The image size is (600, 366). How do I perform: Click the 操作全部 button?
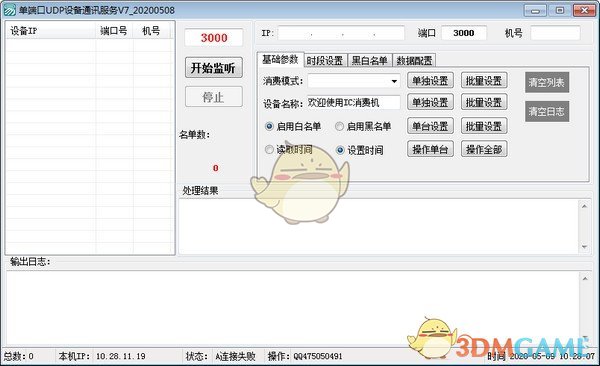pos(484,149)
